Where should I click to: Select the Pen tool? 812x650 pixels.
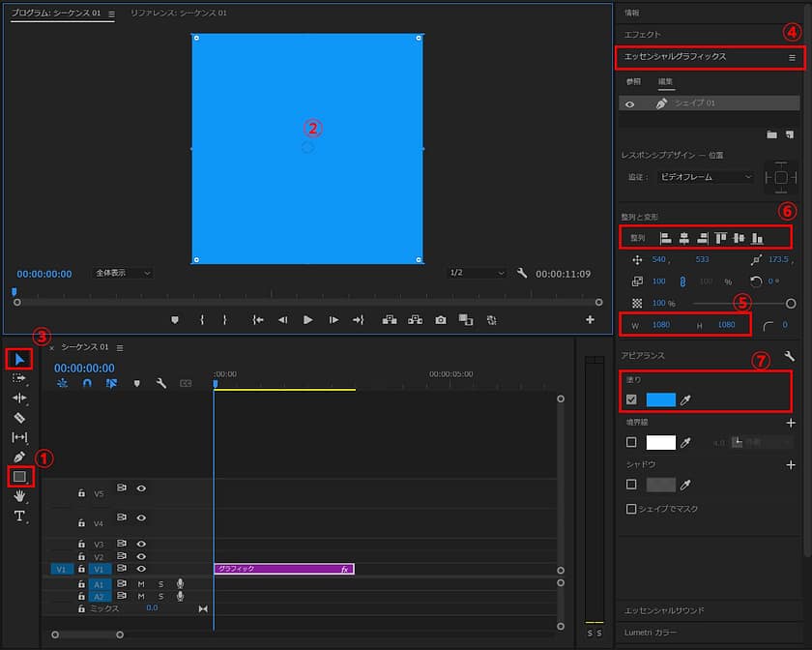(x=18, y=457)
